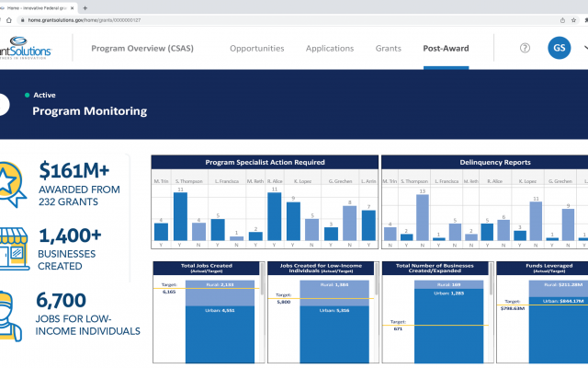Image resolution: width=588 pixels, height=368 pixels.
Task: Bookmark this page with star icon
Action: 576,19
